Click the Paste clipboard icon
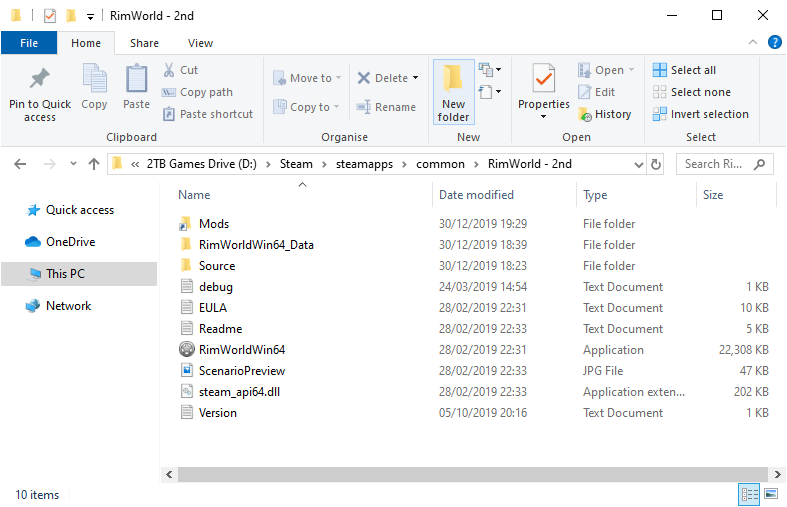This screenshot has height=507, width=787. coord(136,80)
